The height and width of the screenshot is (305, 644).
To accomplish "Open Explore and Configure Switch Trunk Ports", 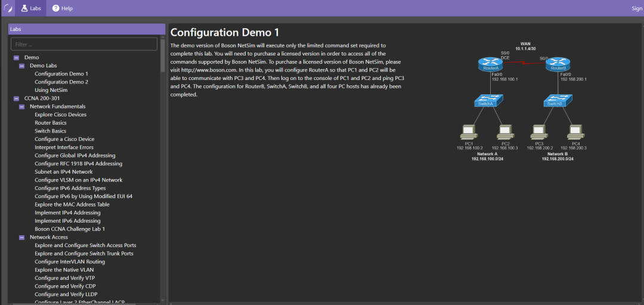I will (84, 253).
